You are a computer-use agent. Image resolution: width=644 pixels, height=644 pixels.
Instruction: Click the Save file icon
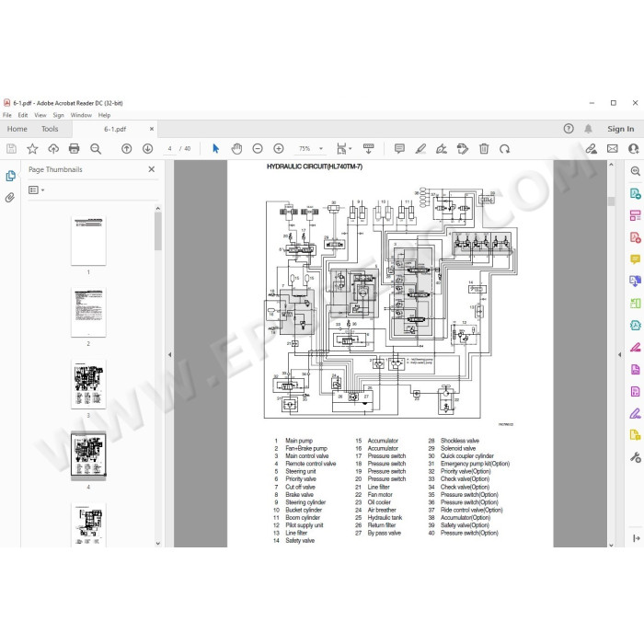tap(11, 149)
